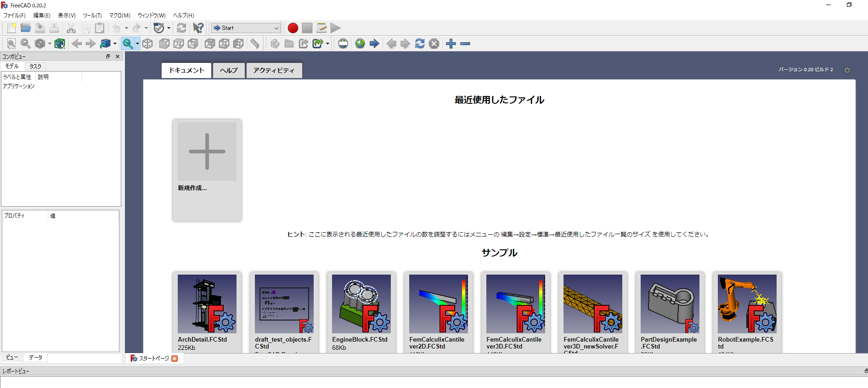Select the モデル tab in combo view

tap(12, 66)
